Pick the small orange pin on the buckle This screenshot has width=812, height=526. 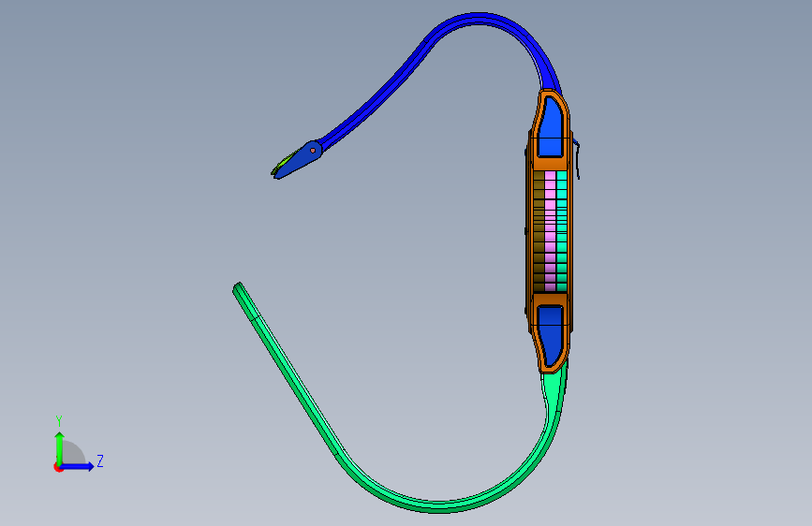click(313, 151)
